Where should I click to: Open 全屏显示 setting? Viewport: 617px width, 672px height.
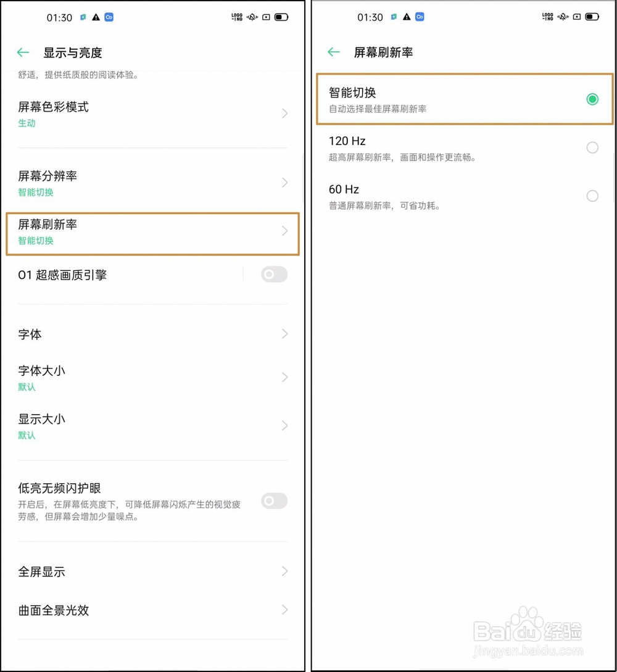coord(152,571)
